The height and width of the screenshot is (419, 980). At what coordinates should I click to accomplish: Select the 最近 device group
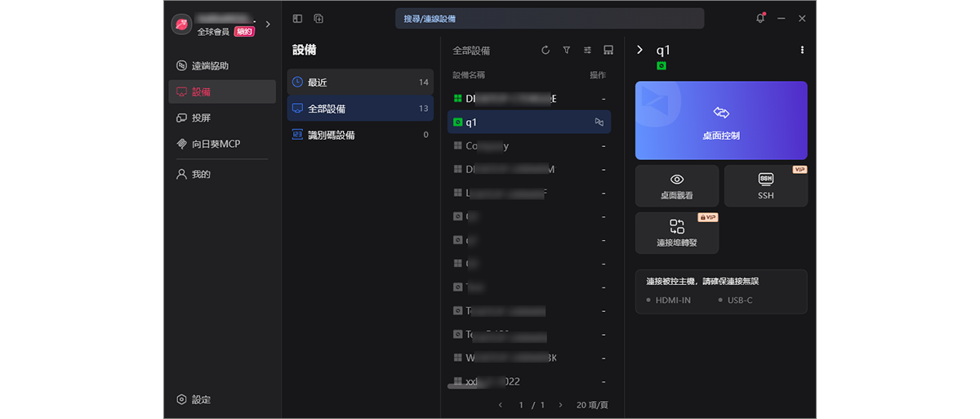click(x=360, y=82)
